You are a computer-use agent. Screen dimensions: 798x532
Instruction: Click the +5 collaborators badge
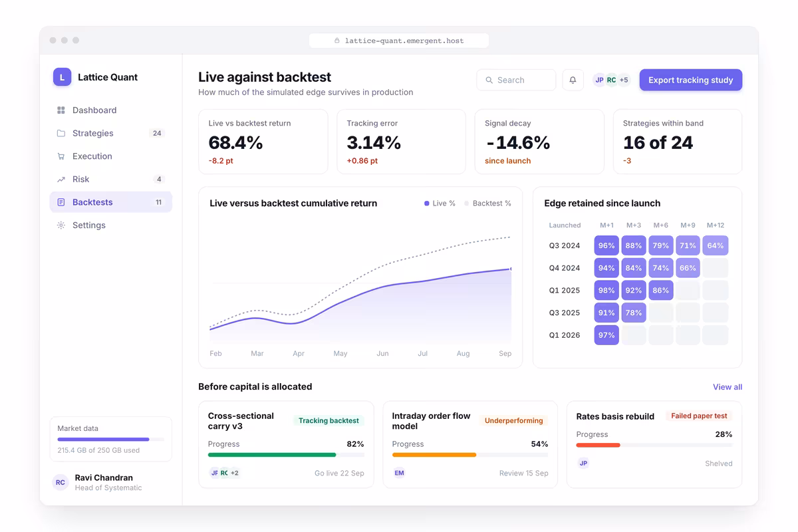624,80
